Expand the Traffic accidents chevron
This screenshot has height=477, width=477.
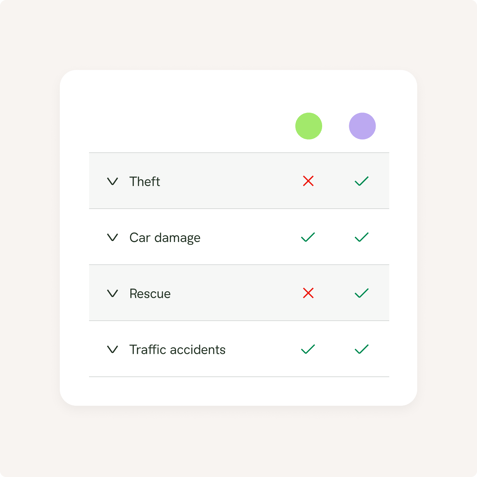point(112,349)
